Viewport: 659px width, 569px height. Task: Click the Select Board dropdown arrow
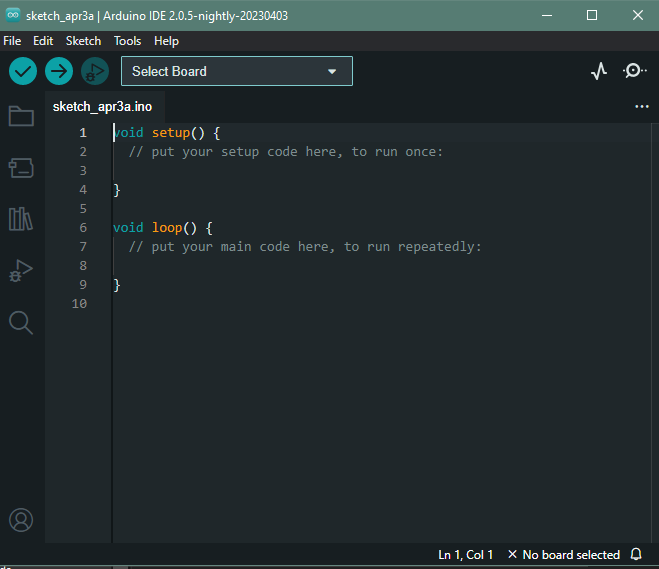click(332, 71)
